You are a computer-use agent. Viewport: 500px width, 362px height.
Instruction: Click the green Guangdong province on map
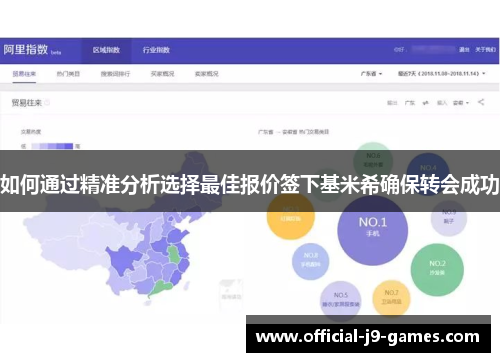(161, 288)
